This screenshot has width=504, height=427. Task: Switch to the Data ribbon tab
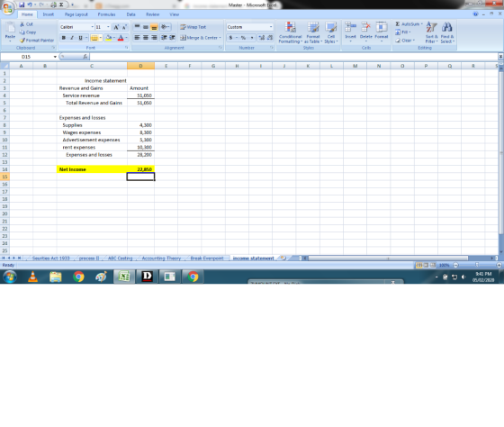coord(130,14)
